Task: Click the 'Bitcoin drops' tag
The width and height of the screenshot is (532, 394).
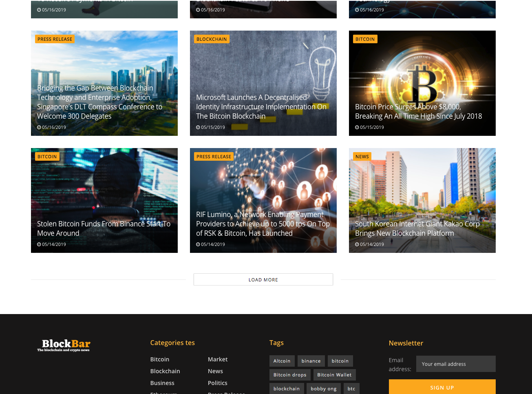Action: point(290,375)
